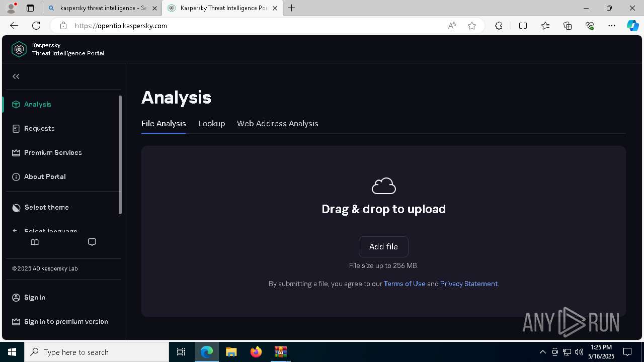Open WinRAR from taskbar

click(x=280, y=352)
